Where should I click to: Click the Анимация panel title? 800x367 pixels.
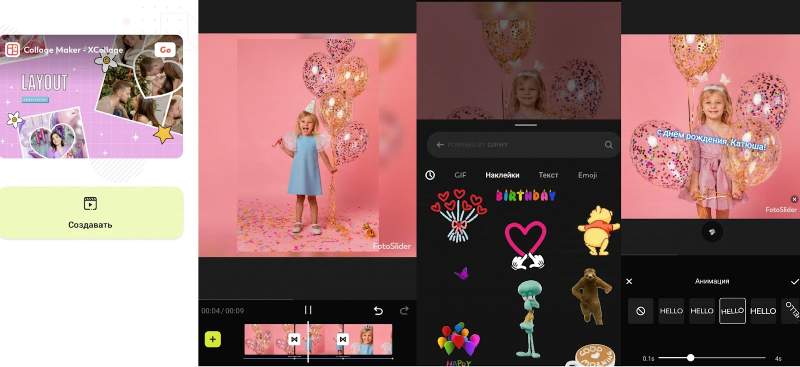[712, 281]
